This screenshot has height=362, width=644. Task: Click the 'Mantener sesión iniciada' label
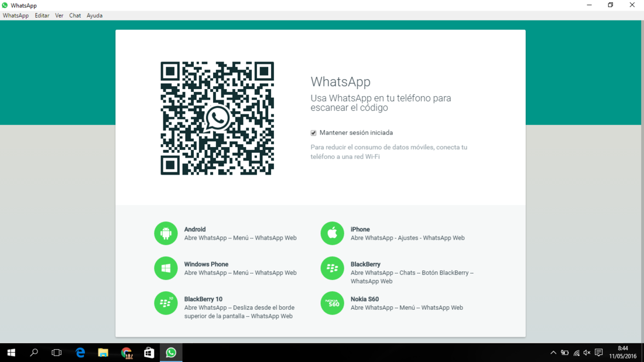click(356, 133)
